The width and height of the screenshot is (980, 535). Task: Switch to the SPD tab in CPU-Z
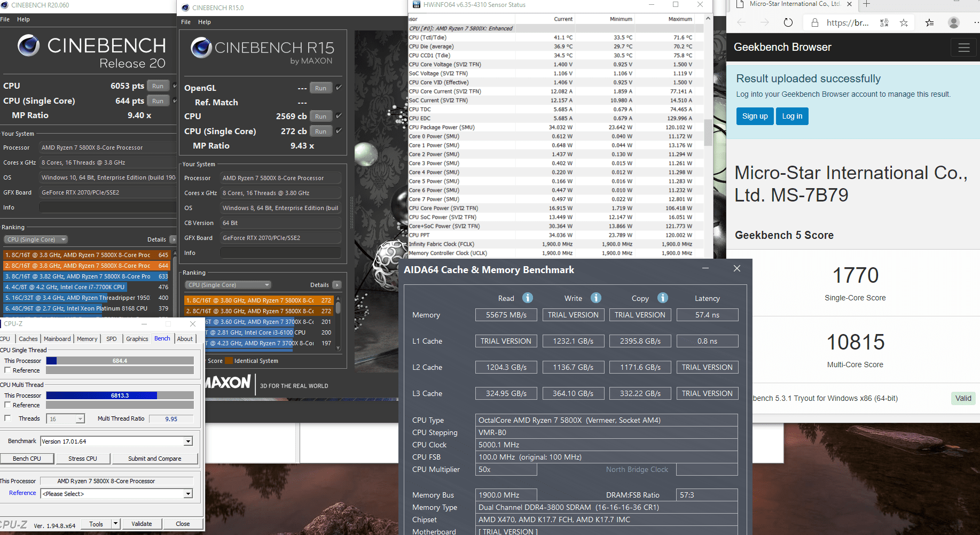pos(112,339)
